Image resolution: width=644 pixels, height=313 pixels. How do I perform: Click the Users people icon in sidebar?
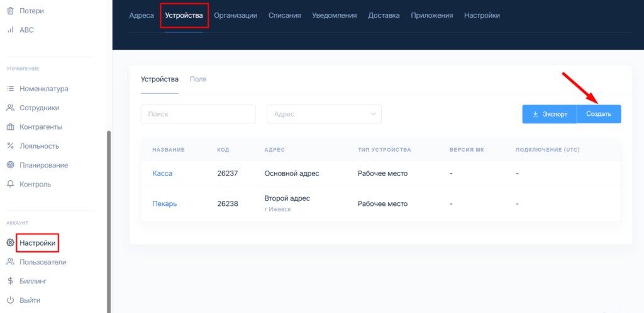[x=10, y=262]
